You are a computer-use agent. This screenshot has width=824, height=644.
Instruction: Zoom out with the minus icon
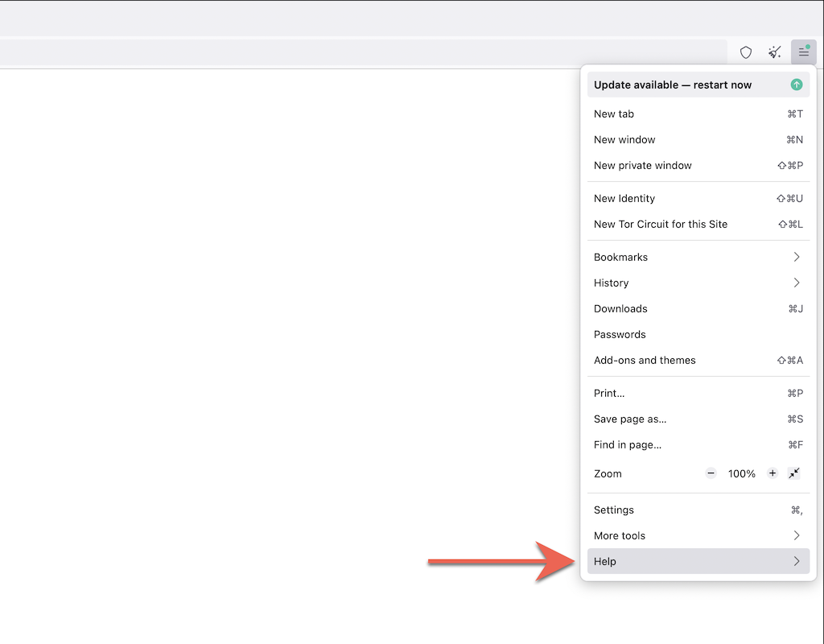711,473
